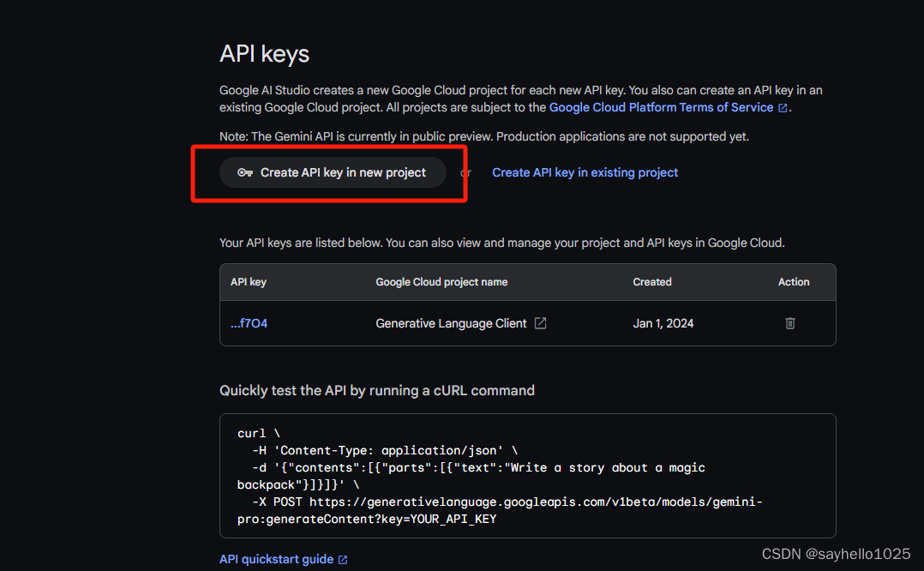924x571 pixels.
Task: Click the API keys page heading
Action: click(x=264, y=54)
